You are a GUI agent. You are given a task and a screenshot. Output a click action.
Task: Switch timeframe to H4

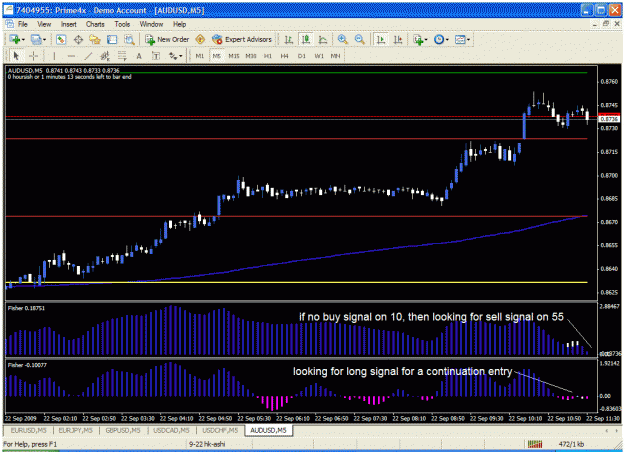click(284, 56)
